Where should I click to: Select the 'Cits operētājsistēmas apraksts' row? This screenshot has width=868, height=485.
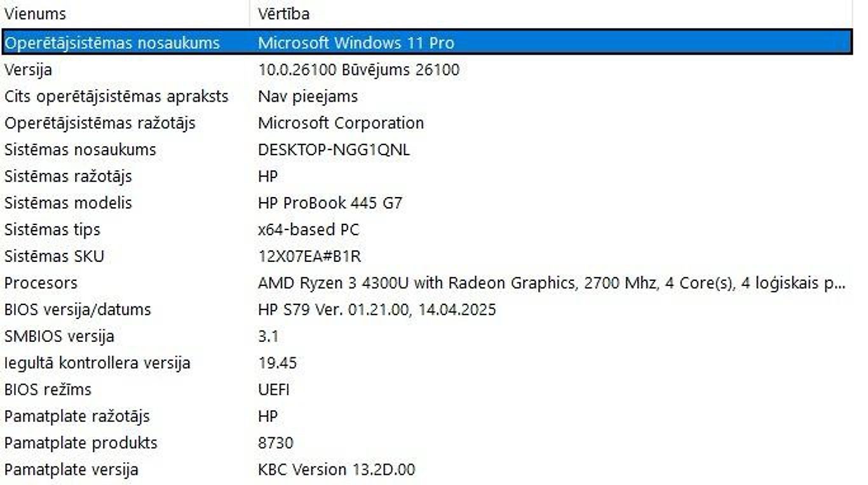pos(426,97)
